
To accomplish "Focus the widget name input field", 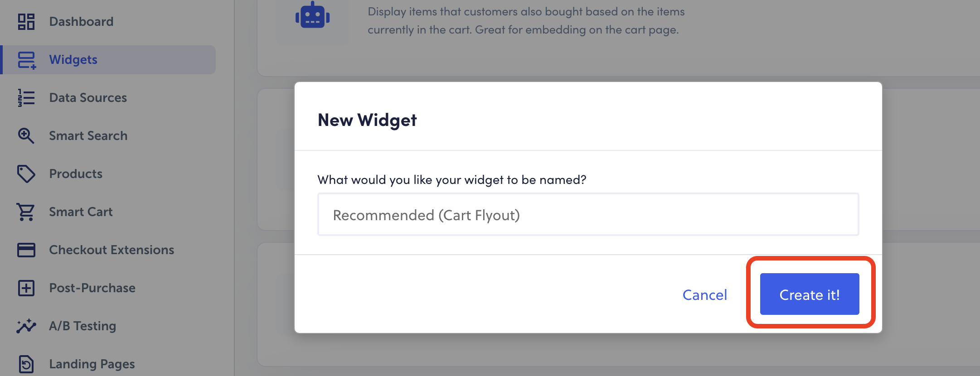I will [x=588, y=215].
